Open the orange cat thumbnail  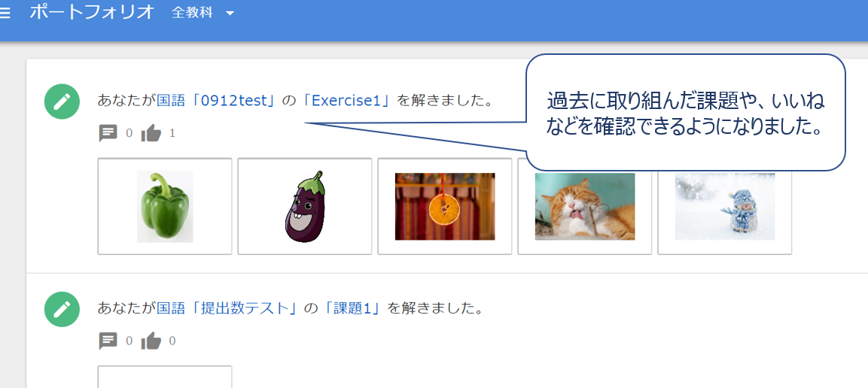point(585,206)
